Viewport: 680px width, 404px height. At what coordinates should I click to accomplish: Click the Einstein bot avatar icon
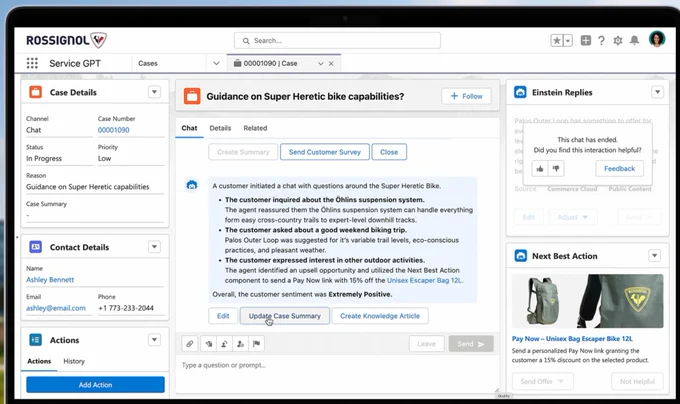(192, 185)
